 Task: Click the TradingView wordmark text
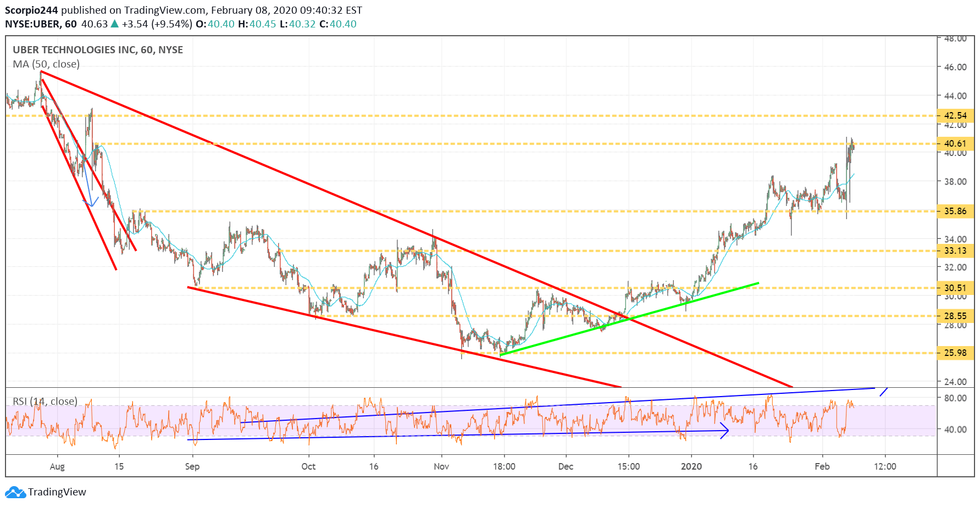pyautogui.click(x=57, y=492)
